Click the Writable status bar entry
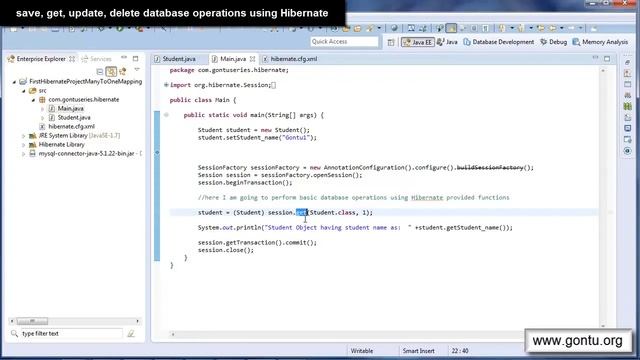 (362, 351)
